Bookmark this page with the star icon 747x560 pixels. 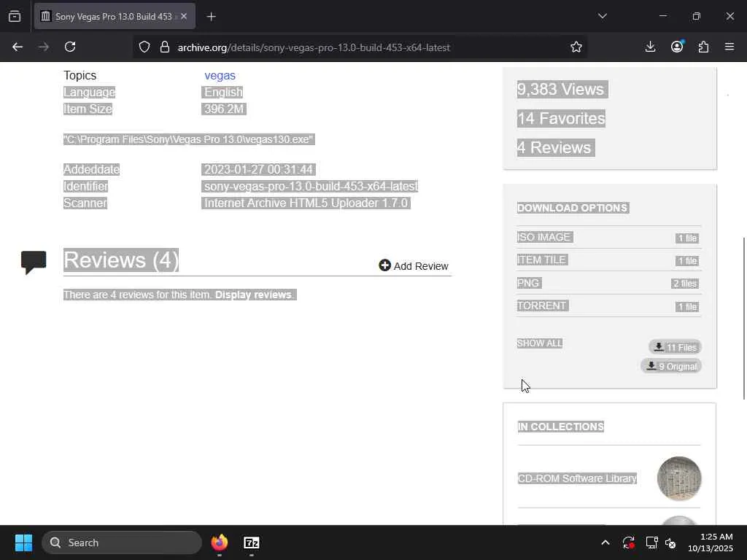click(576, 47)
